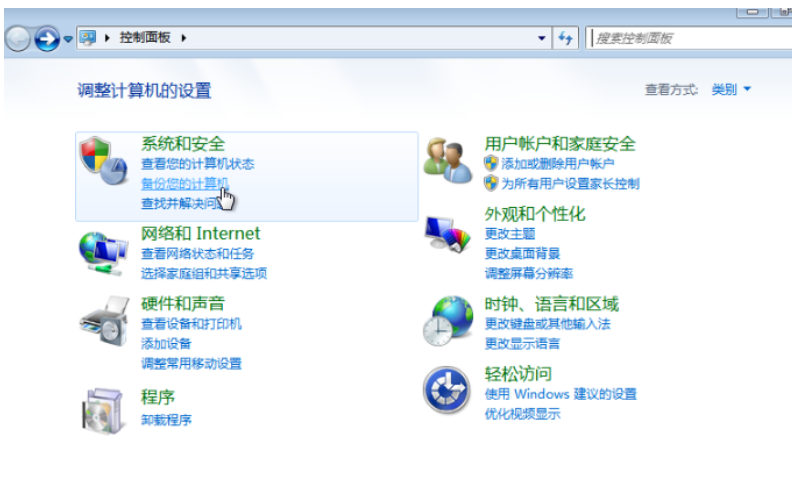Click 控制面板 breadcrumb in address bar

145,38
